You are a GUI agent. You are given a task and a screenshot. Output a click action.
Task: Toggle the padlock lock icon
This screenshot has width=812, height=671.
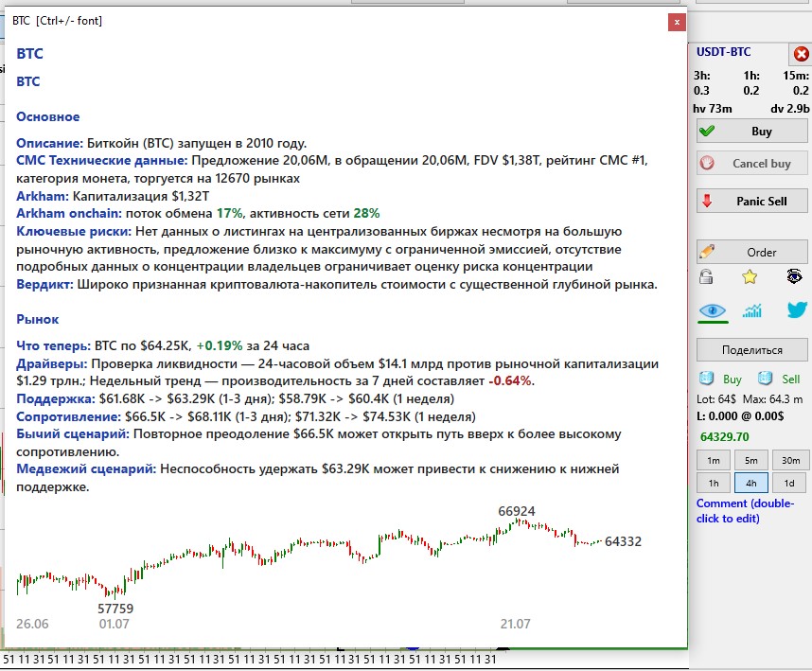click(706, 277)
